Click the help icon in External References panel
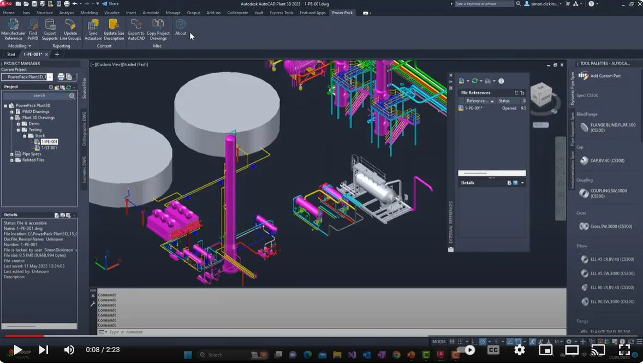The width and height of the screenshot is (643, 364). point(501,81)
